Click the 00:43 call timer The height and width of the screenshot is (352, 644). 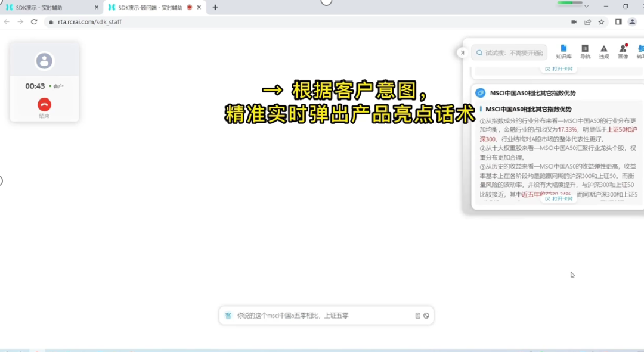(35, 86)
